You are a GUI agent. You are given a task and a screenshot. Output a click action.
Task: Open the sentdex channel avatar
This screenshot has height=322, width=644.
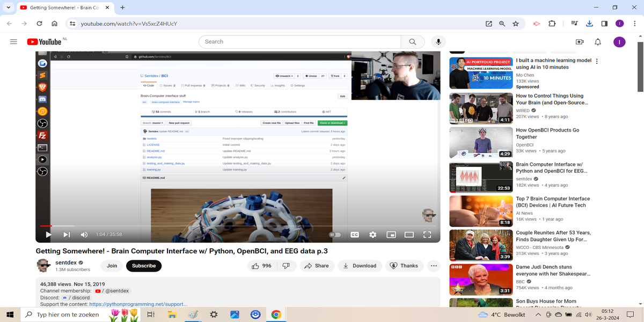coord(43,266)
